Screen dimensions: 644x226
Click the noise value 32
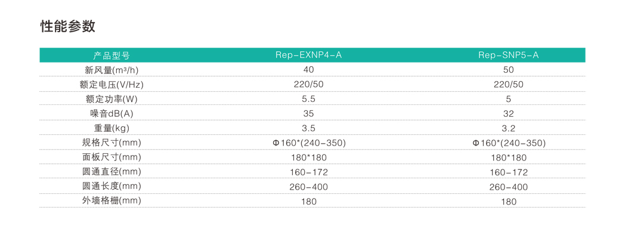[x=509, y=114]
